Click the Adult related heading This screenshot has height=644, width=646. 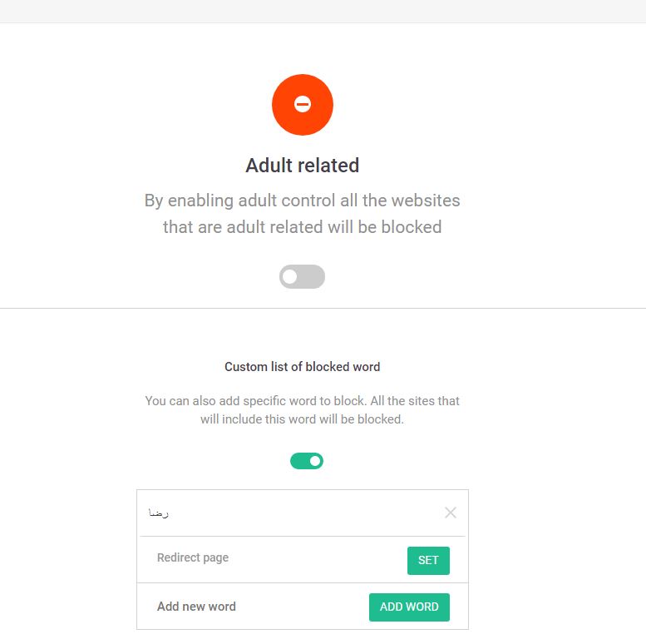point(302,166)
